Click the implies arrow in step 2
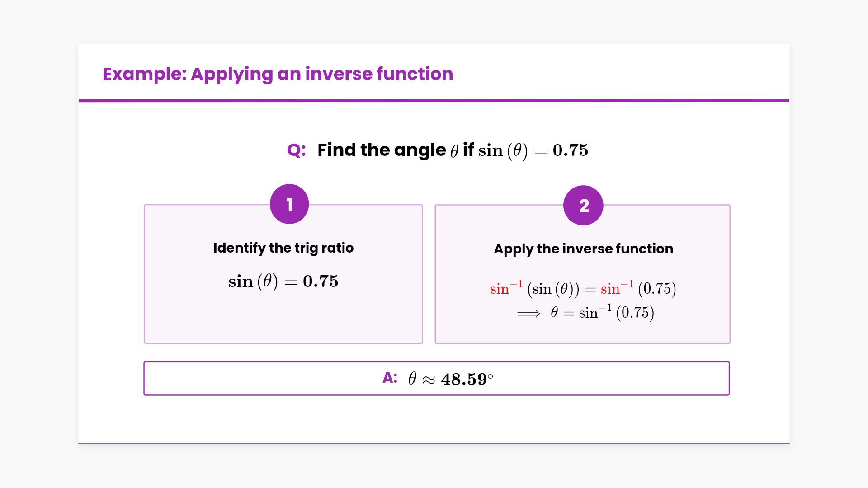 (x=529, y=314)
